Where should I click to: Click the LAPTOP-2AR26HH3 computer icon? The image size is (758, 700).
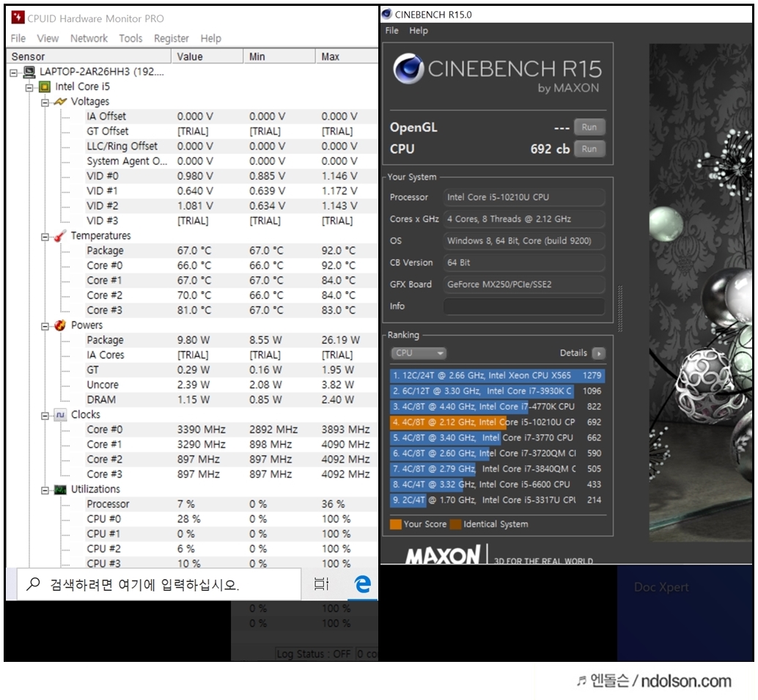pos(29,72)
